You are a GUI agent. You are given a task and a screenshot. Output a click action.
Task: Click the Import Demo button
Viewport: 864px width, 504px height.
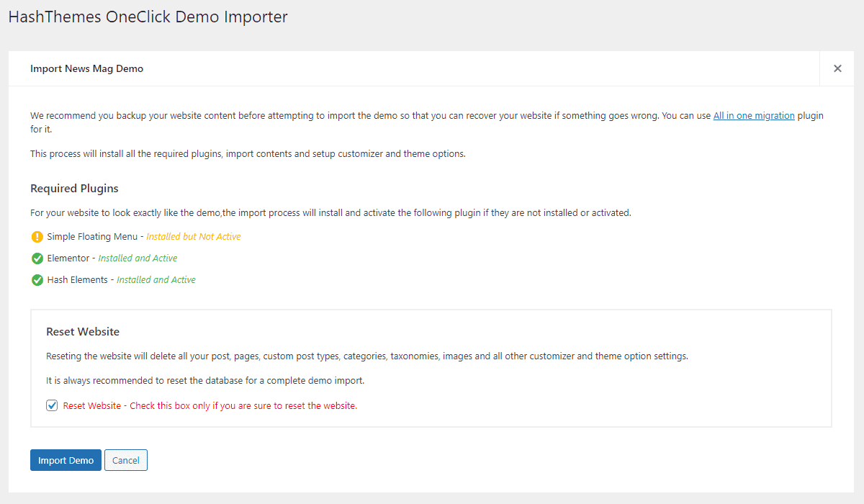[x=66, y=460]
